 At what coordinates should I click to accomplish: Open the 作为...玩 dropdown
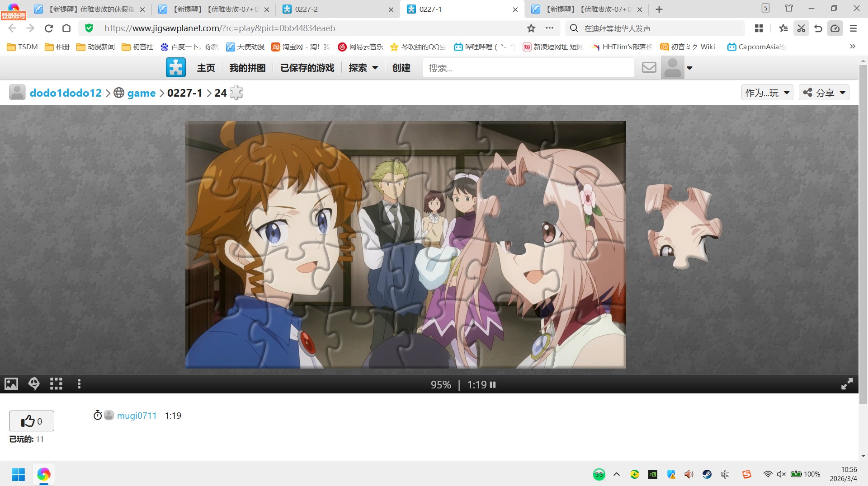click(767, 93)
